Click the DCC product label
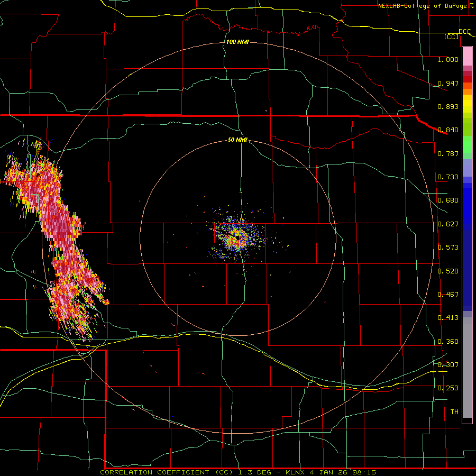Screen dimensions: 476x476 [464, 31]
